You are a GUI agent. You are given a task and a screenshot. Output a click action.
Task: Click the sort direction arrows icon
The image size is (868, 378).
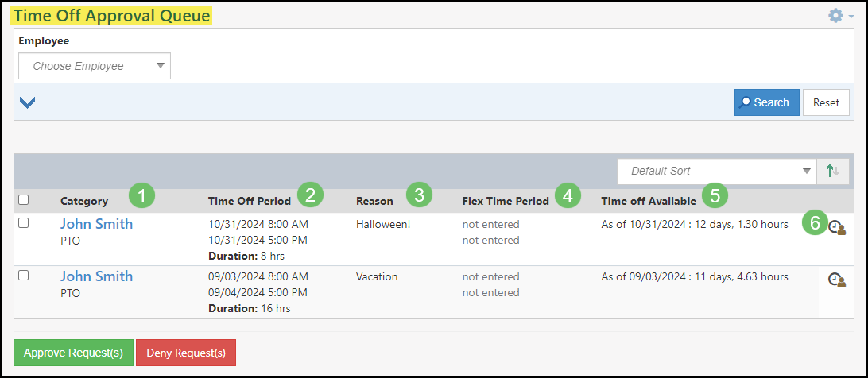(832, 171)
